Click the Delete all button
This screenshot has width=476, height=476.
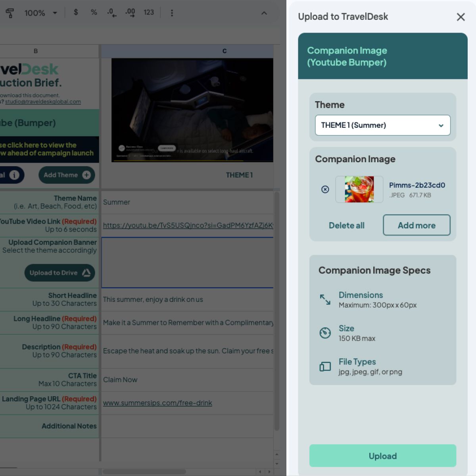pyautogui.click(x=346, y=225)
